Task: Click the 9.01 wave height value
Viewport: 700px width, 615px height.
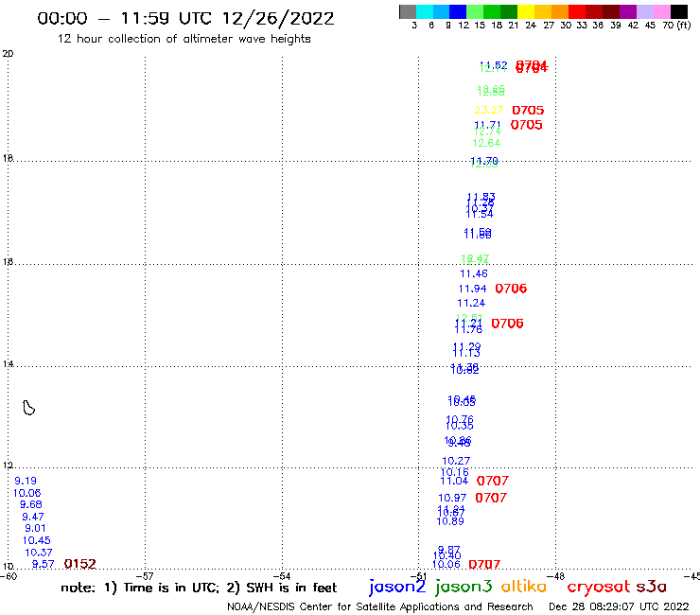Action: 35,528
